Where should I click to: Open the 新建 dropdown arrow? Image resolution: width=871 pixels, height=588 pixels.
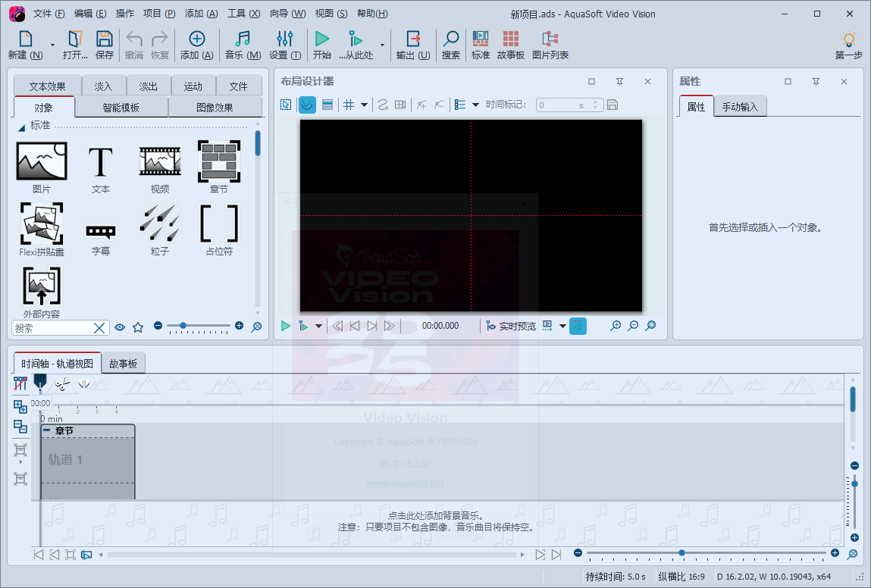pos(53,45)
